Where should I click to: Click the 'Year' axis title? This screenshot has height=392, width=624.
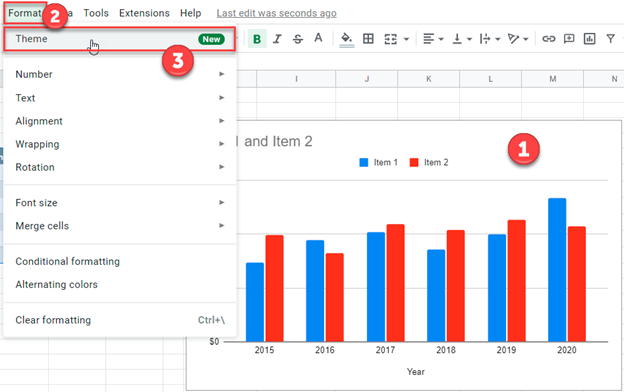pyautogui.click(x=415, y=372)
